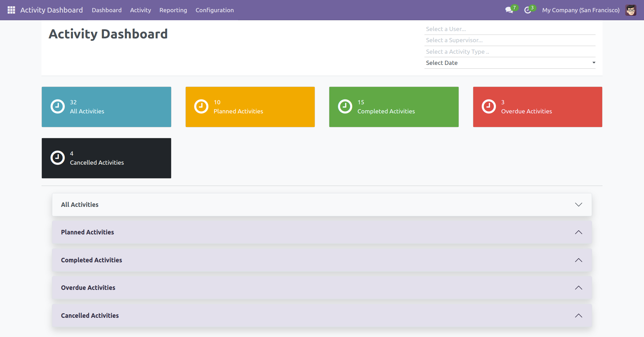Open the 32 All Activities card
The width and height of the screenshot is (644, 337).
106,107
